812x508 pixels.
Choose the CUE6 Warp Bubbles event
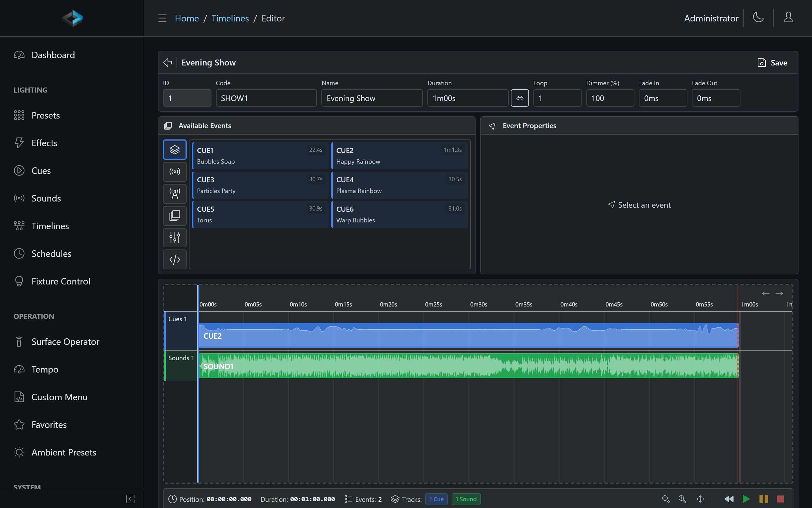coord(400,214)
